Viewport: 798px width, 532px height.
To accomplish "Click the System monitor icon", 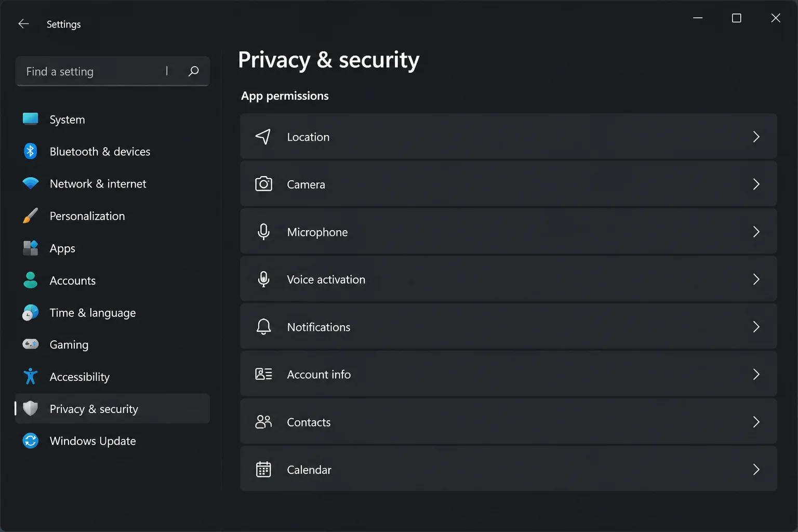I will 31,119.
